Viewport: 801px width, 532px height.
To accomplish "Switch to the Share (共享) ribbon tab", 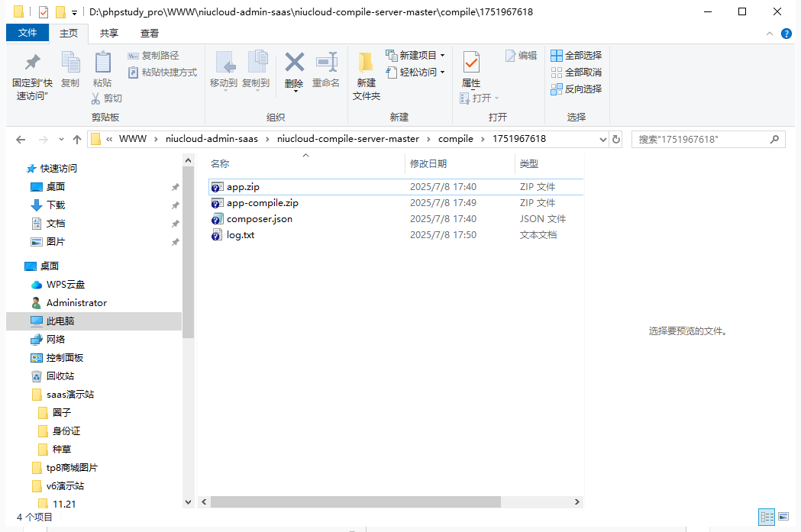I will point(109,33).
